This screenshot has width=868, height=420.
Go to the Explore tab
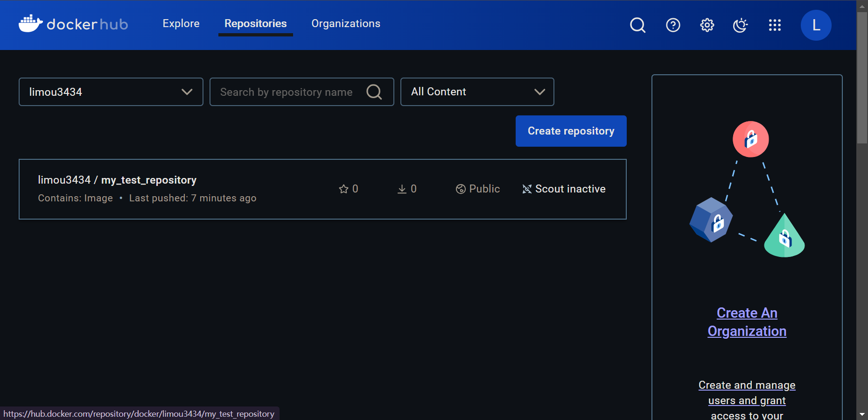click(x=181, y=24)
